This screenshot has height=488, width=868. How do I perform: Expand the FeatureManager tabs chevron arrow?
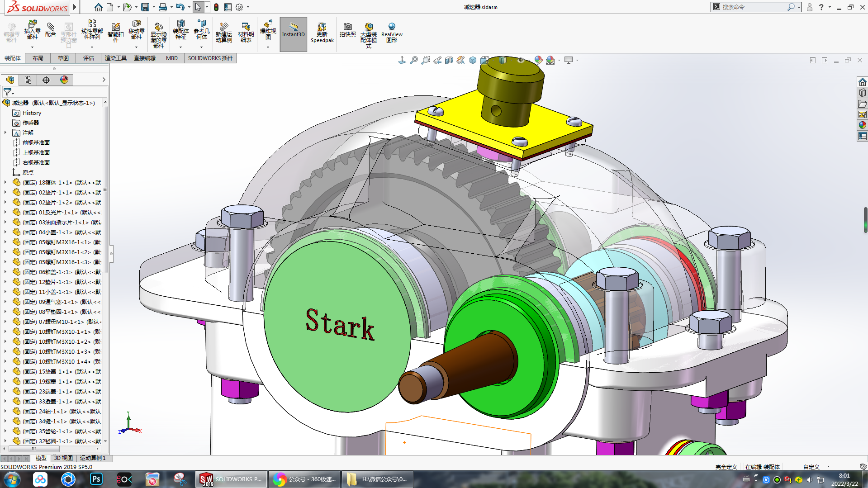coord(104,80)
